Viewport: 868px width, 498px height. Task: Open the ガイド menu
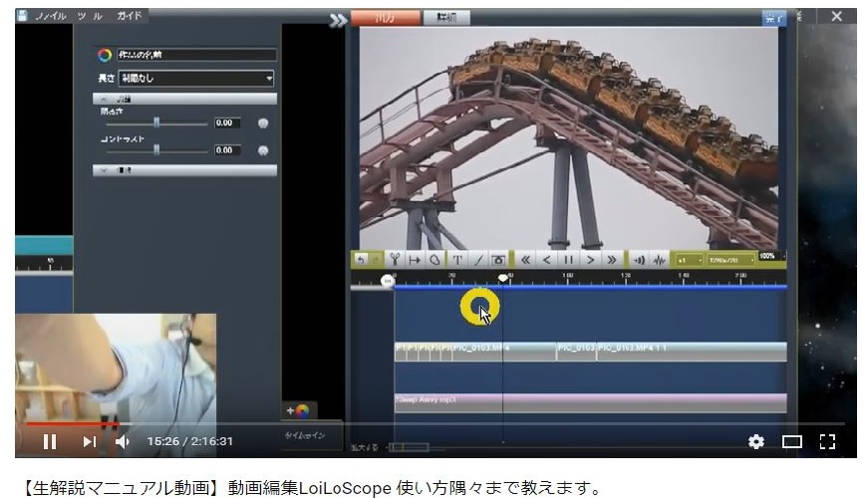130,17
